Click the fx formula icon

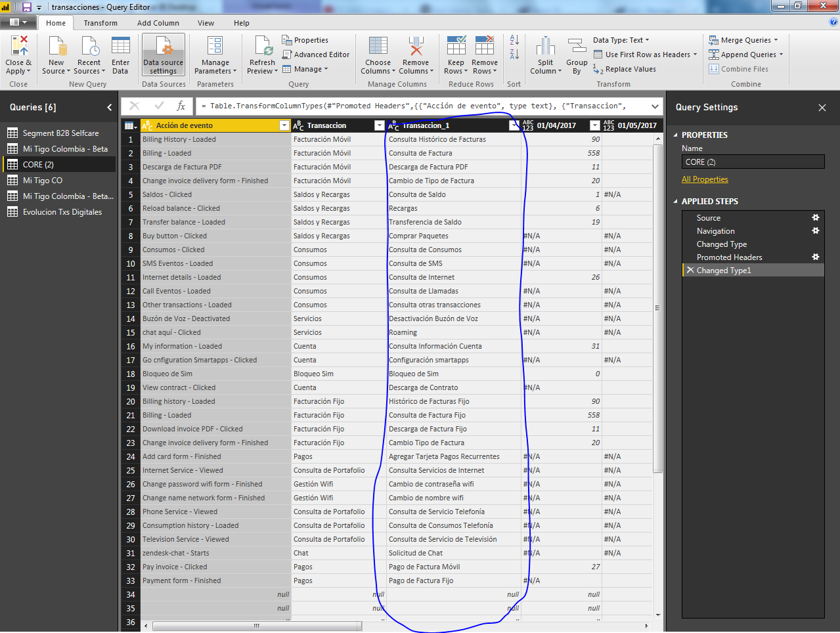pyautogui.click(x=181, y=106)
